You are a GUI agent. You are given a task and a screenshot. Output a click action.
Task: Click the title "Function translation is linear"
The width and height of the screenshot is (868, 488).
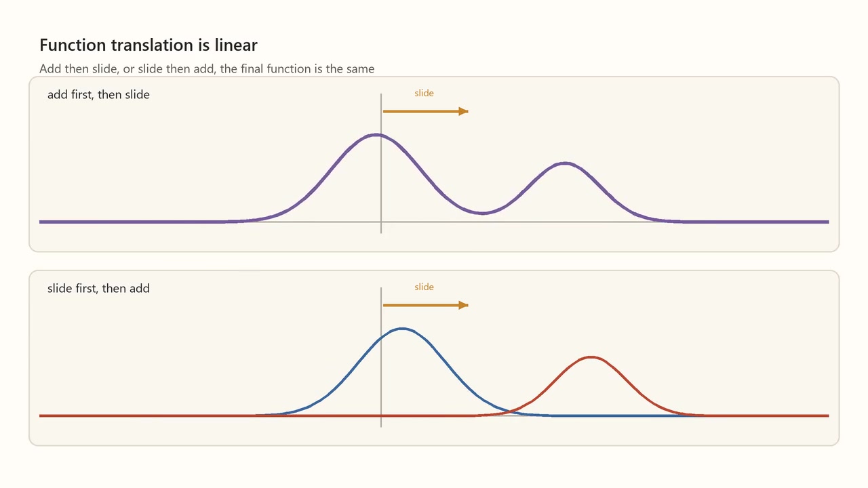point(149,45)
